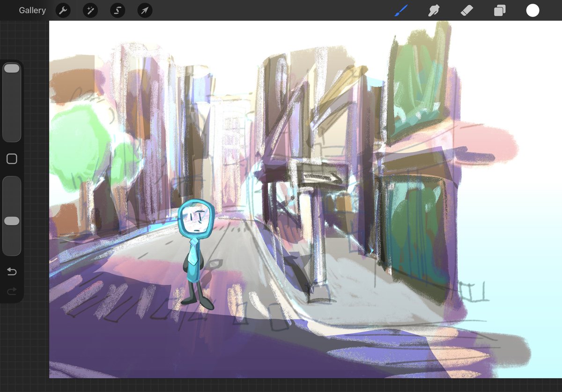
Task: Open the Layers panel
Action: (500, 10)
